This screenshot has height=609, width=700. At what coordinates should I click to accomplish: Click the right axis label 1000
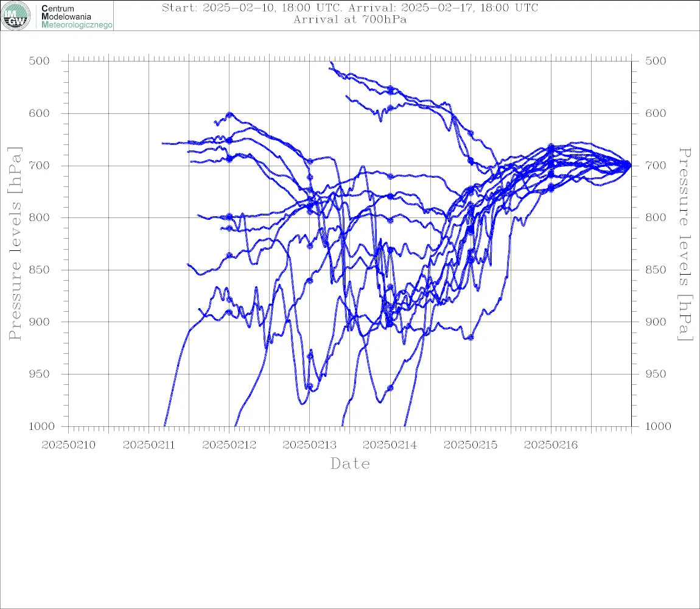[658, 426]
